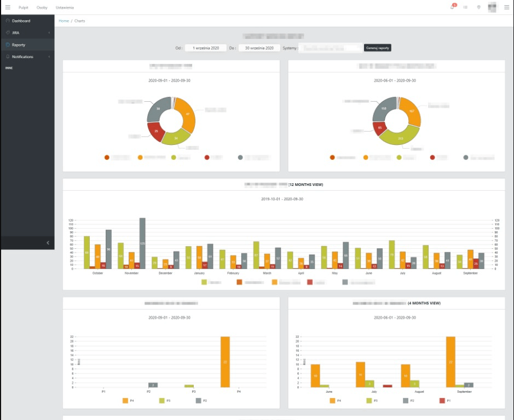The image size is (514, 420).
Task: Click the orange 167 segment in right donut
Action: click(x=412, y=111)
